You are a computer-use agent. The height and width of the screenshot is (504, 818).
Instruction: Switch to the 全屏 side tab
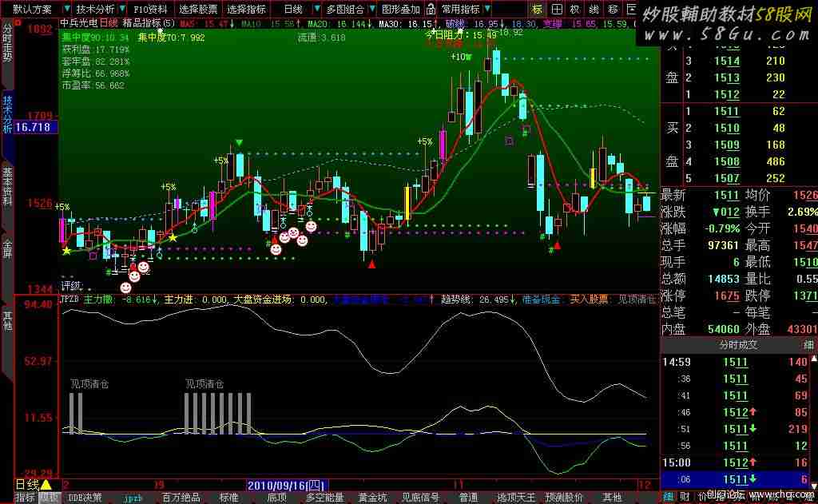point(7,248)
